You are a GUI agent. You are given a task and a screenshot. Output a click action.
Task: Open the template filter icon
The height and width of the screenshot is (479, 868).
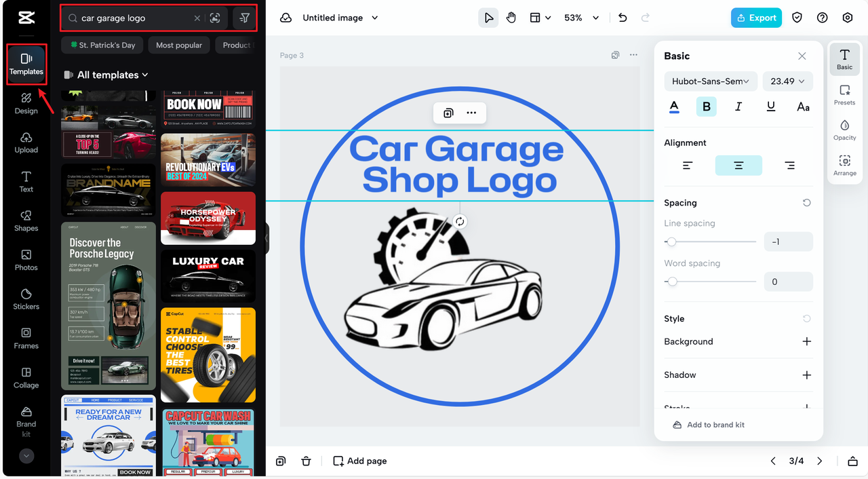pos(243,18)
